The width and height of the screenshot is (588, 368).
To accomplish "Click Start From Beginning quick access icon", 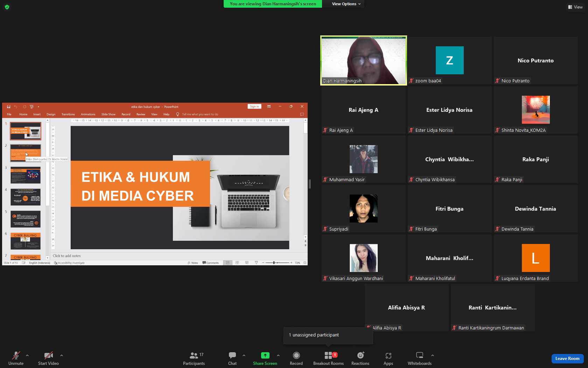I will [x=31, y=107].
